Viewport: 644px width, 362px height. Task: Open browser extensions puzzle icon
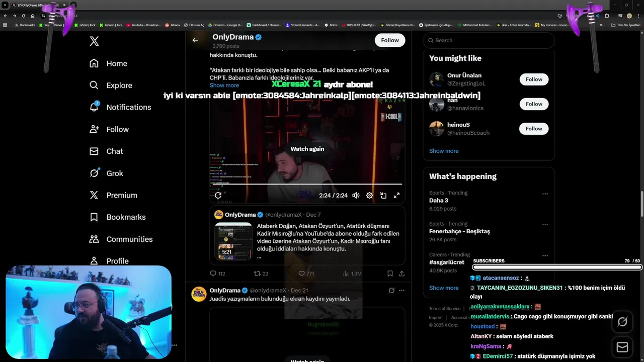click(607, 16)
